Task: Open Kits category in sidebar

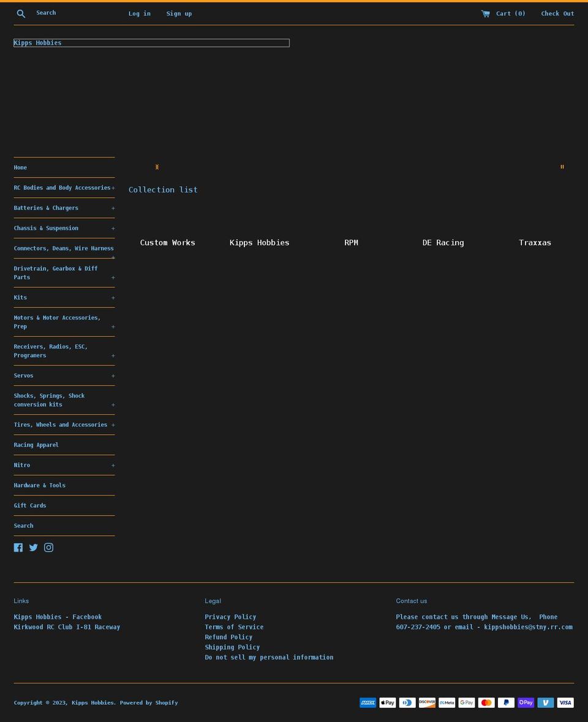Action: point(20,298)
